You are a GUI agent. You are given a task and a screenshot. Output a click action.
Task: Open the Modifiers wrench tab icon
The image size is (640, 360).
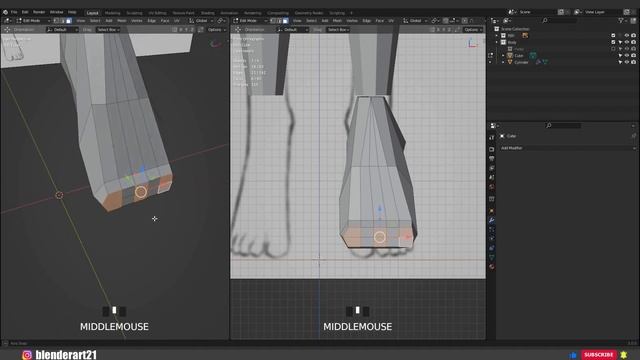[x=492, y=220]
